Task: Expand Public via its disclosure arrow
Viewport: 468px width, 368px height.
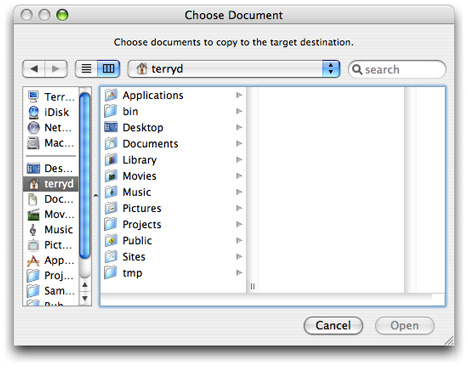Action: [x=239, y=240]
